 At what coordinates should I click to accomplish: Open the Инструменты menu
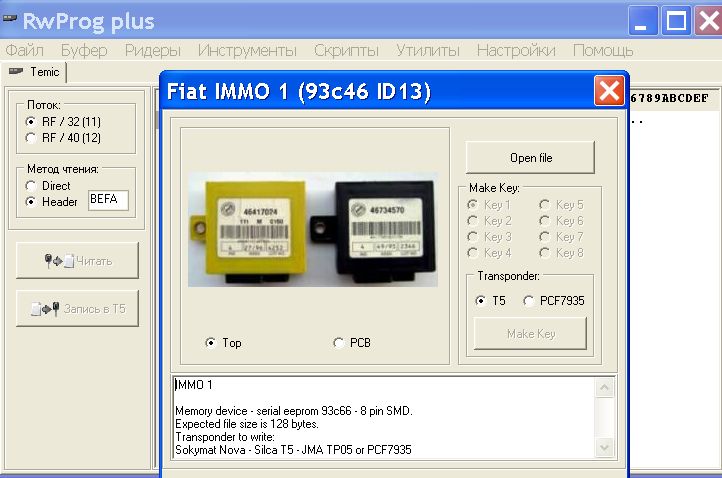[x=247, y=50]
